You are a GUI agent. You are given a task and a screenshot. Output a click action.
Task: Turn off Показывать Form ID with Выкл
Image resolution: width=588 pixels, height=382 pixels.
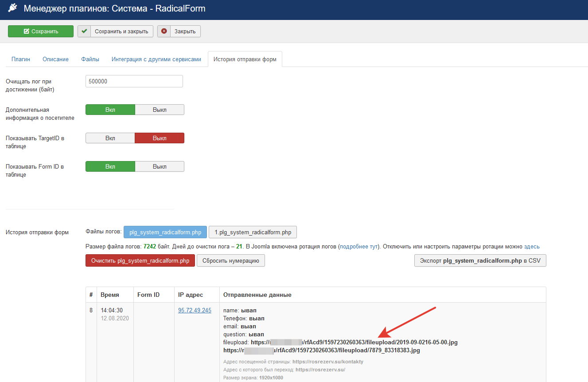click(x=160, y=167)
